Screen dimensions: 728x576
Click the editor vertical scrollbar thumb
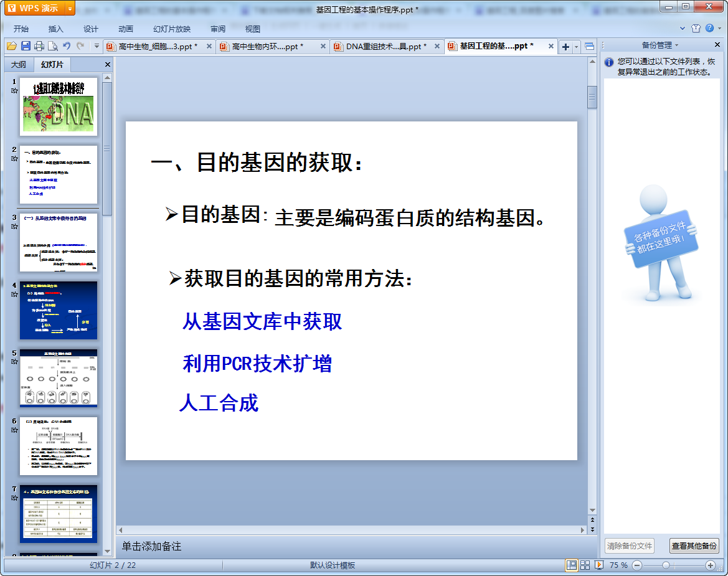click(x=592, y=97)
